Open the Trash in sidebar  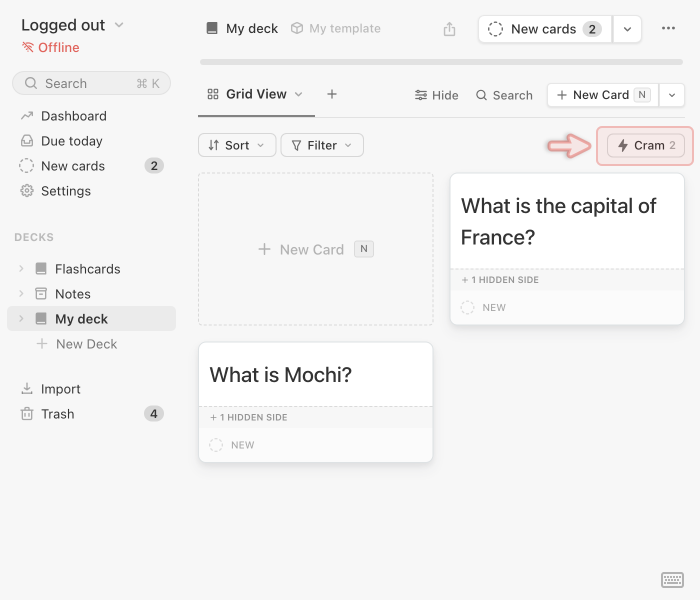click(57, 414)
